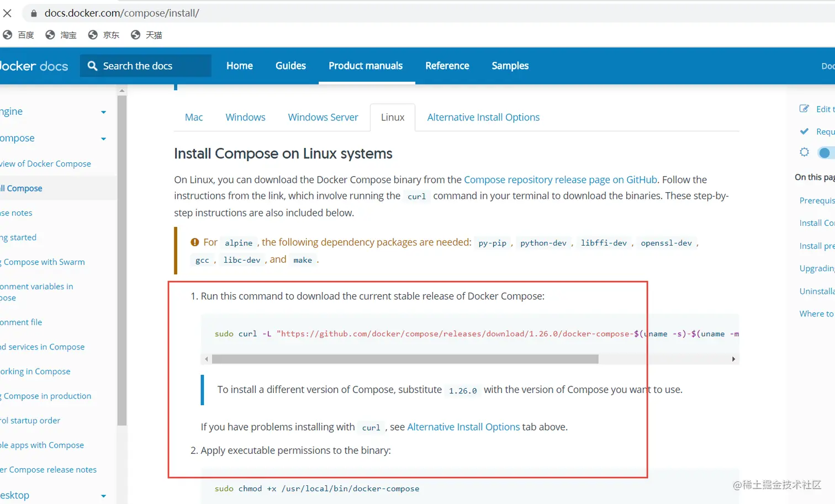835x504 pixels.
Task: Open the Reference nav item
Action: point(447,66)
